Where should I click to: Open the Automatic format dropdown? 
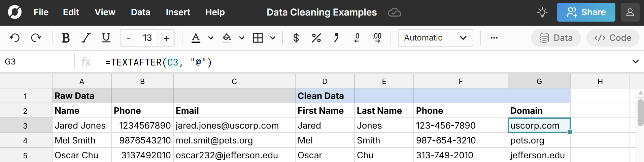[x=435, y=38]
